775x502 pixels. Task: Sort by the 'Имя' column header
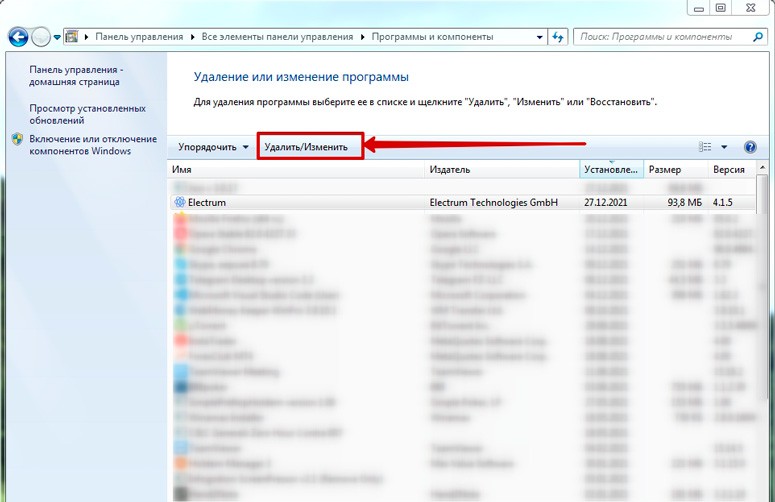(x=296, y=169)
